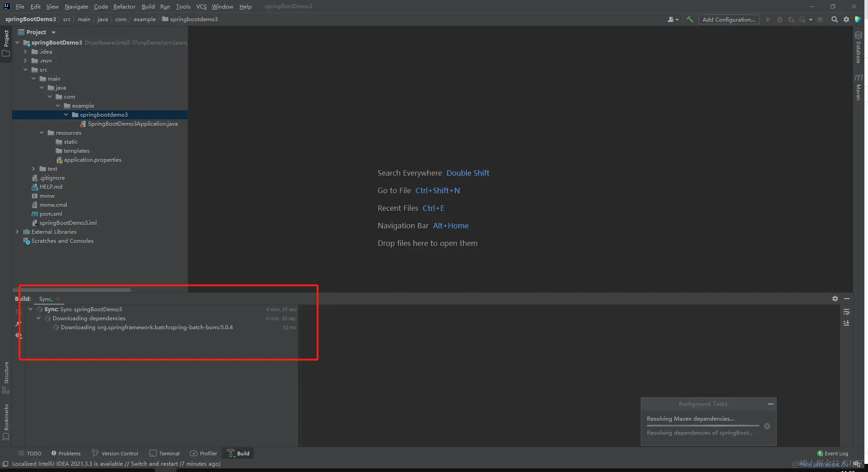Open the Profiler tab
868x472 pixels.
203,454
